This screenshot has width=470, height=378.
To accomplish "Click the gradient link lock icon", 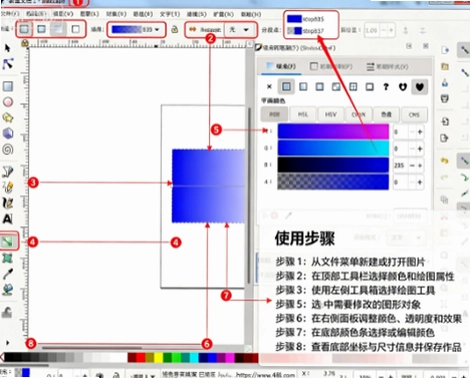I will [x=174, y=30].
